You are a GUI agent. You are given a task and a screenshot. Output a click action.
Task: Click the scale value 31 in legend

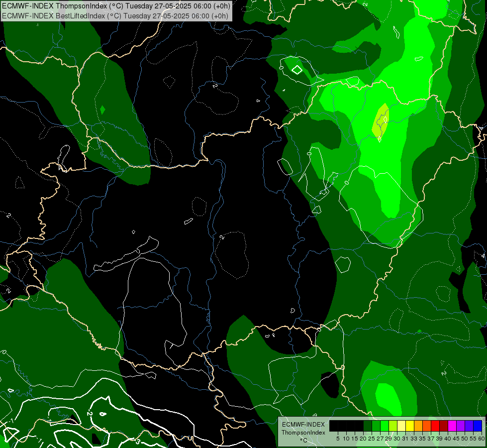[405, 439]
